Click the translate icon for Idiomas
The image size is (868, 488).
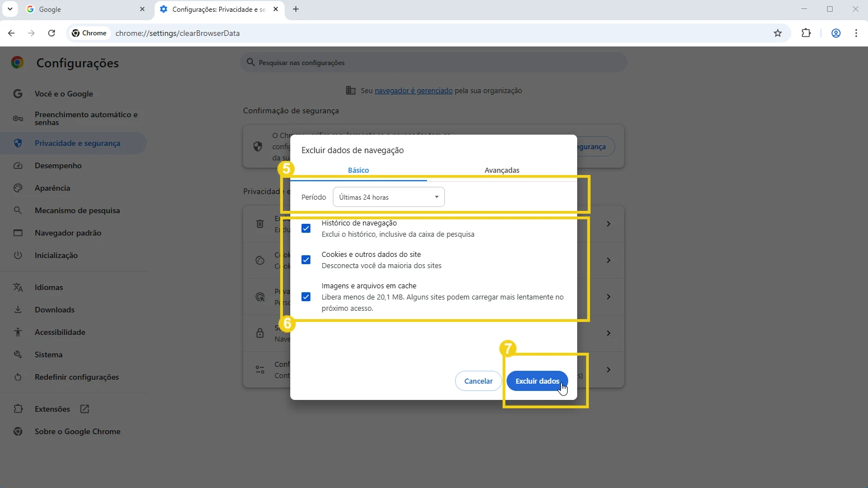pos(18,287)
